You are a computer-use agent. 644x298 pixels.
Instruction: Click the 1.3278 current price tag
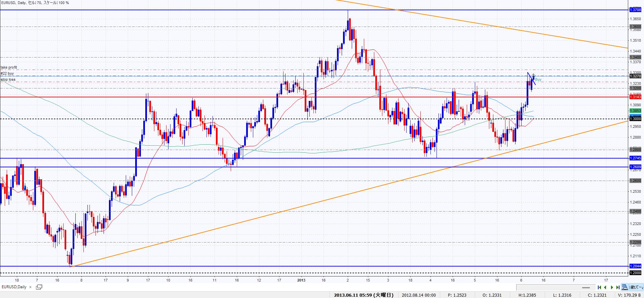tap(635, 76)
